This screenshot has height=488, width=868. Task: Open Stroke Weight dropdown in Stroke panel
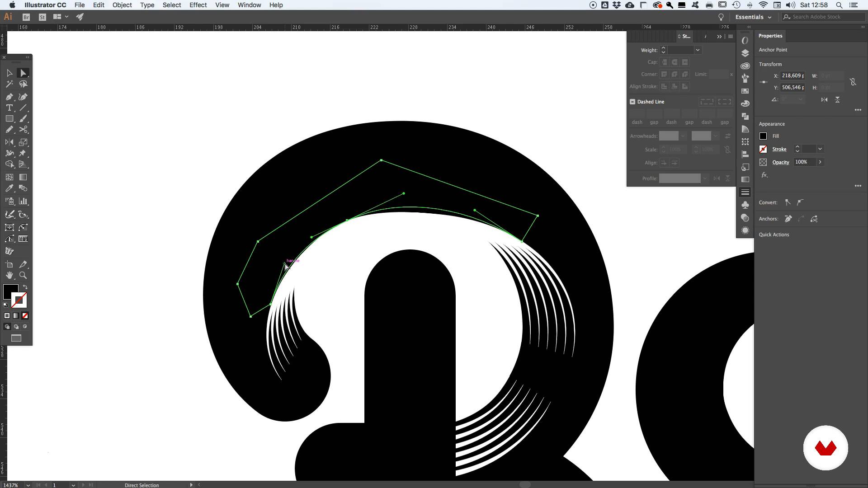(x=698, y=50)
